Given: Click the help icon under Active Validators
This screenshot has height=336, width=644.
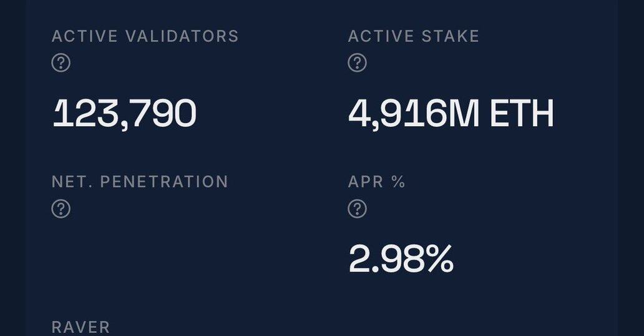Looking at the screenshot, I should pos(61,63).
